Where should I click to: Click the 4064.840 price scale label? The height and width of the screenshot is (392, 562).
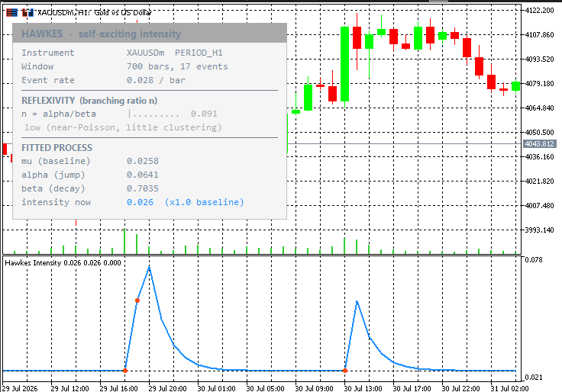click(x=539, y=108)
